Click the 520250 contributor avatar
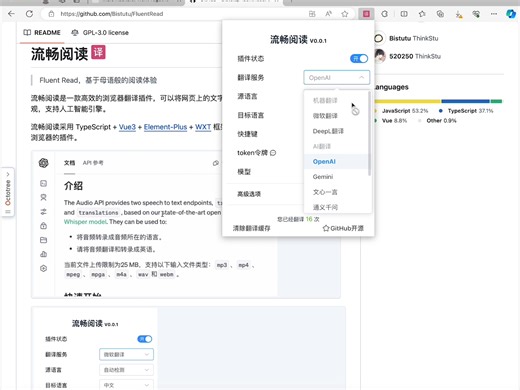This screenshot has height=390, width=520. (x=379, y=56)
